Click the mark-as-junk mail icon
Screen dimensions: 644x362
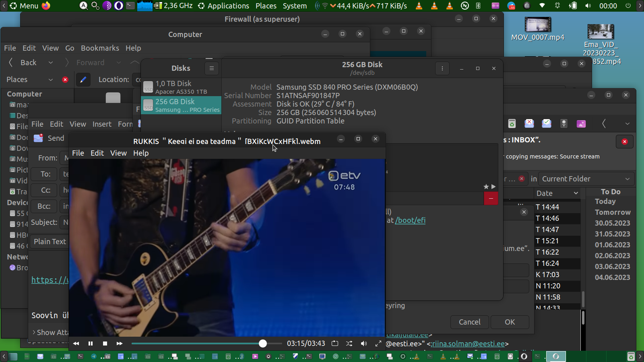(529, 123)
